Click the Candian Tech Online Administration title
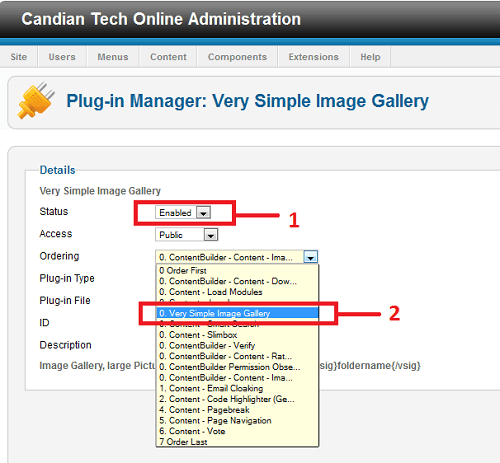The image size is (500, 463). click(161, 19)
